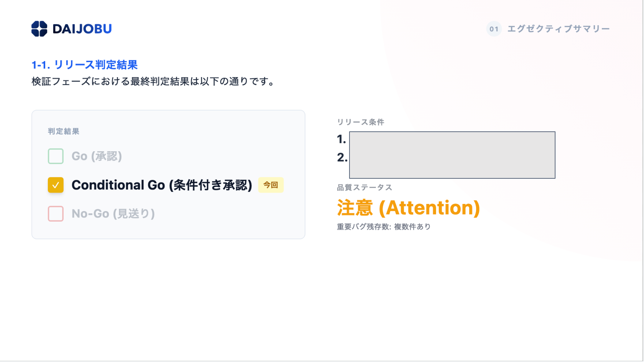Click the number 2. list marker
Viewport: 644px width, 362px height.
342,157
